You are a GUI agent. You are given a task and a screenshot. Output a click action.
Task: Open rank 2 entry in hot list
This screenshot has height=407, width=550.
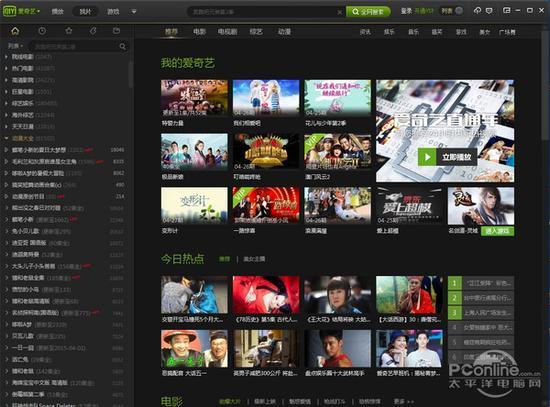[481, 298]
